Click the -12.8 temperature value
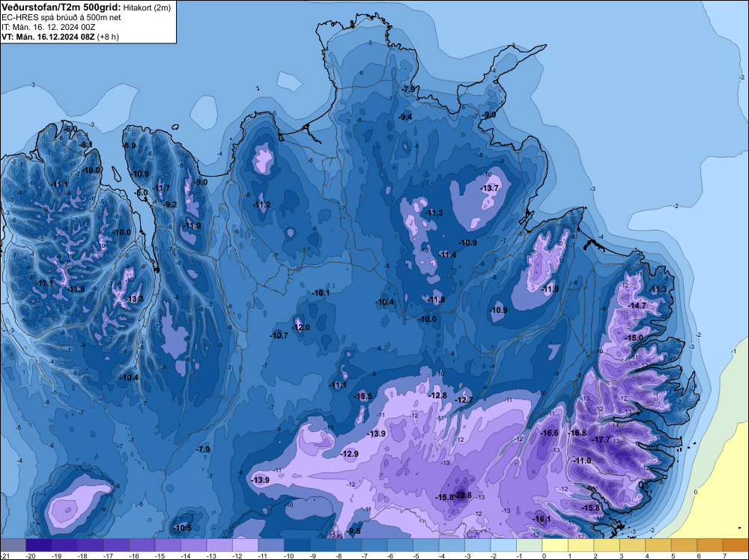Screen dimensions: 749x560 click(437, 395)
